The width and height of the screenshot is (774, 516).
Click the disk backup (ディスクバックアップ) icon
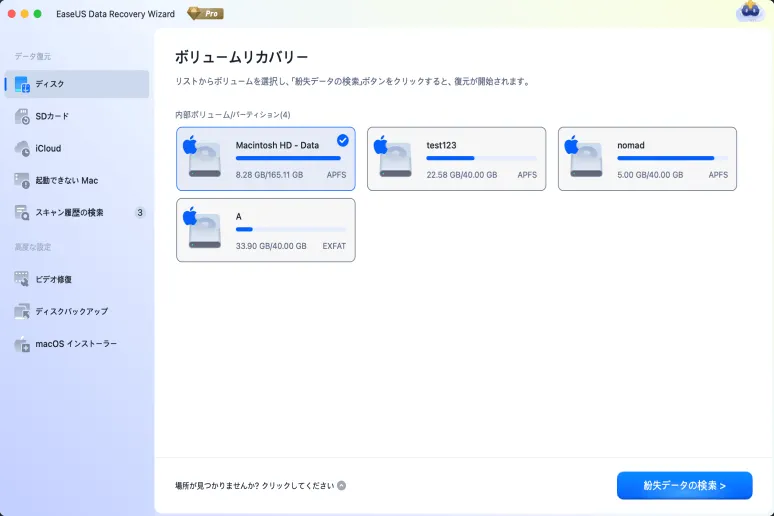22,312
